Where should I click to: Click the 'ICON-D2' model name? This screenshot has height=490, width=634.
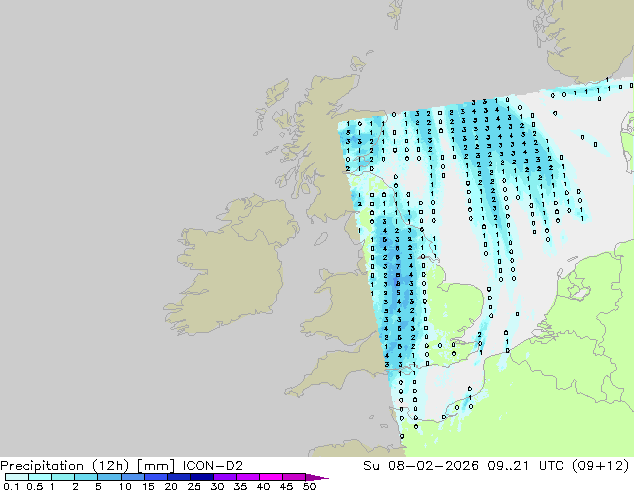point(213,466)
